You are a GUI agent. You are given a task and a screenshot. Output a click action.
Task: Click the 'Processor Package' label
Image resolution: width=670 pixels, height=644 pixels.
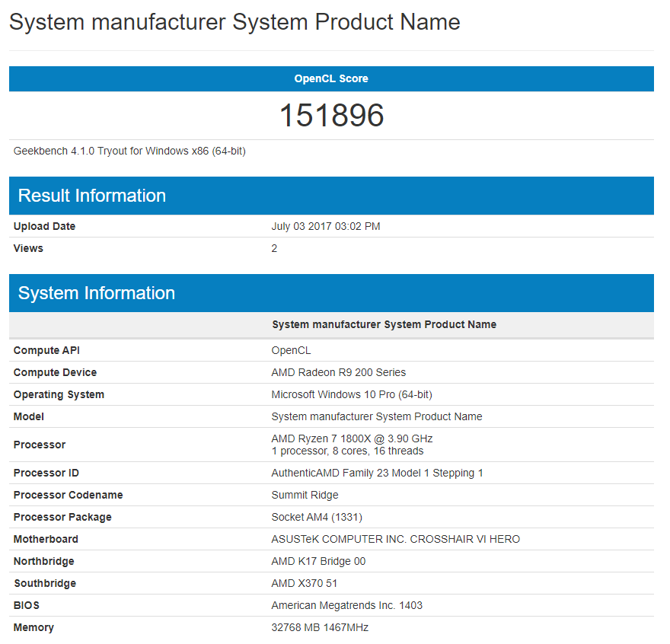[x=62, y=517]
